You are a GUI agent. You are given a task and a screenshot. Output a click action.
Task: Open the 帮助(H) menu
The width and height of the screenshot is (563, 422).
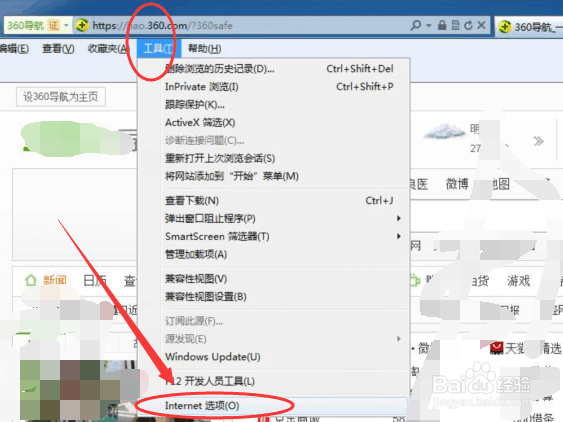[205, 48]
